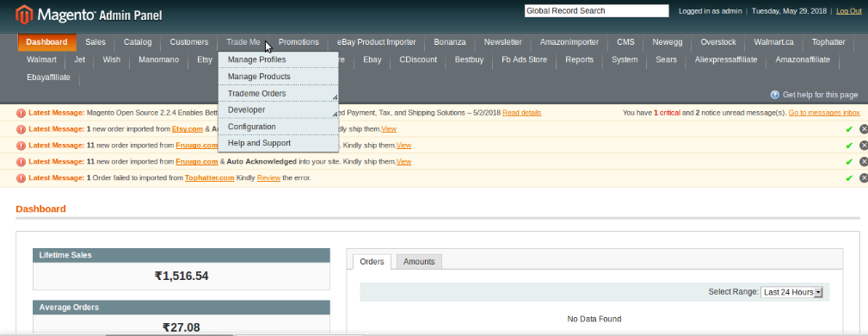
Task: Open the Walmart.ca menu
Action: [x=773, y=42]
